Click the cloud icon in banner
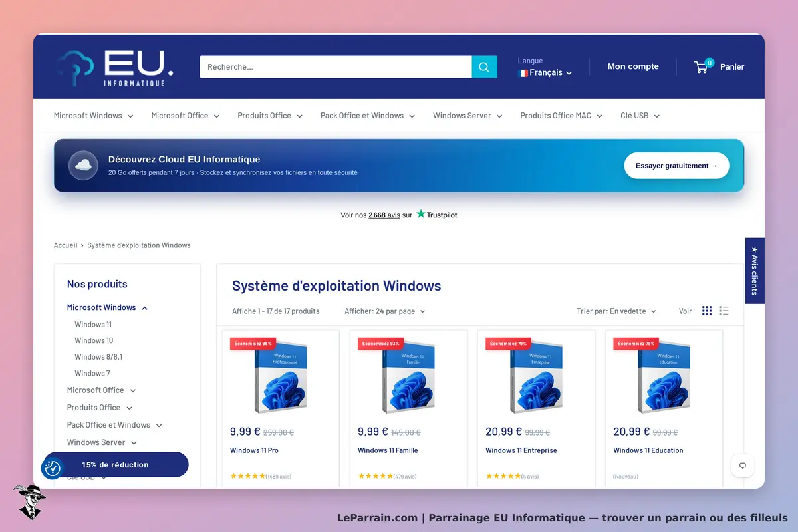Viewport: 798px width, 532px height. click(83, 165)
